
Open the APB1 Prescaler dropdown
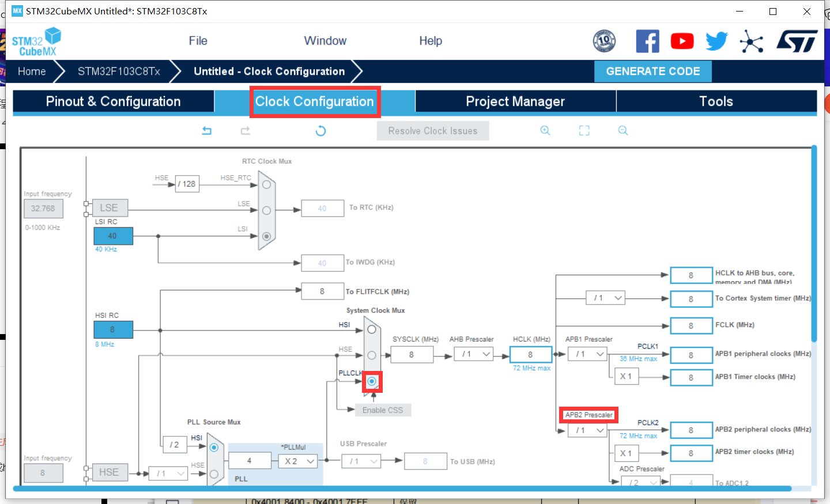(588, 354)
